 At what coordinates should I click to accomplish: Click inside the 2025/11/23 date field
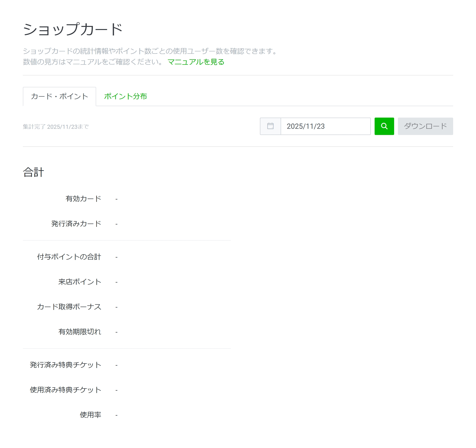pos(326,126)
